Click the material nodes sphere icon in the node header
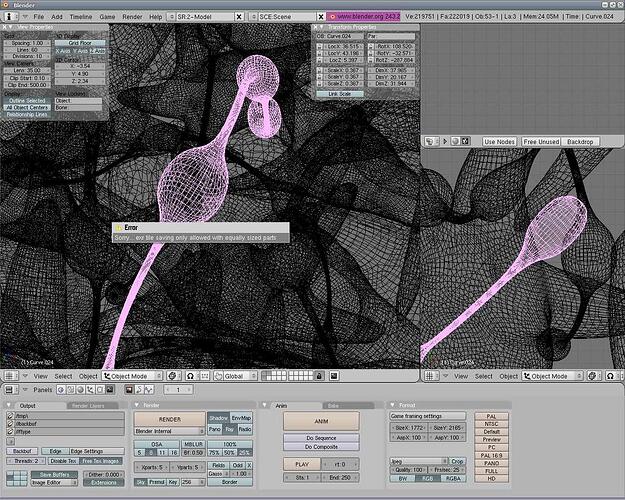 pos(456,141)
